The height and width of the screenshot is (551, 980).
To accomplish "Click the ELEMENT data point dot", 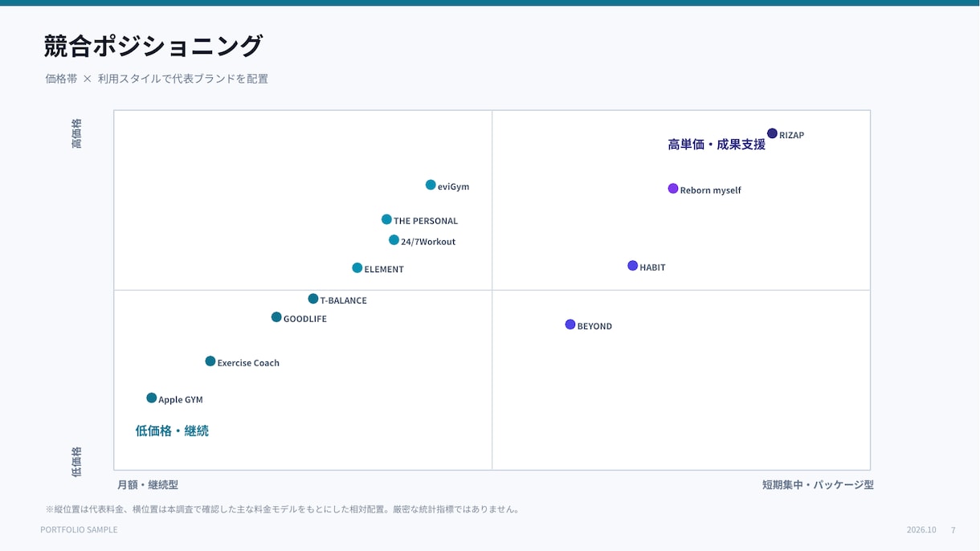I will pyautogui.click(x=357, y=267).
